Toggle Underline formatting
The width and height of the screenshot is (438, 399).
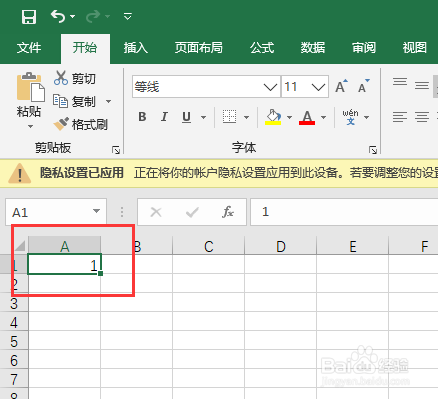pyautogui.click(x=186, y=117)
